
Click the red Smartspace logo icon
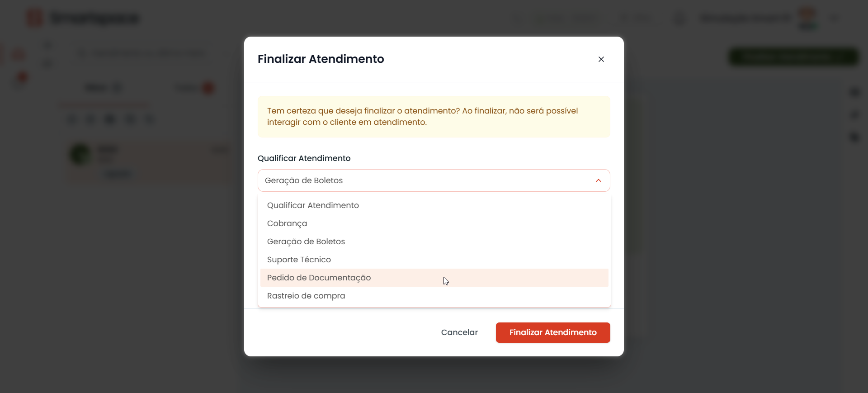pyautogui.click(x=34, y=18)
